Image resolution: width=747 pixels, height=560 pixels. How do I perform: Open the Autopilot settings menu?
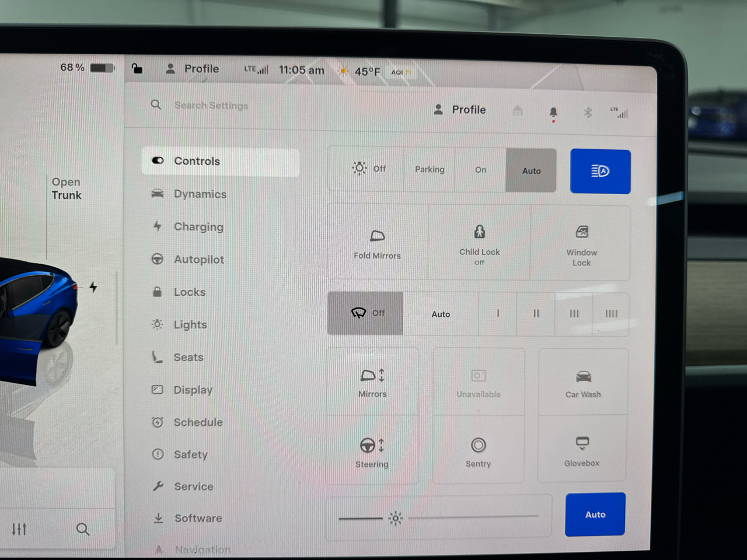(x=198, y=260)
